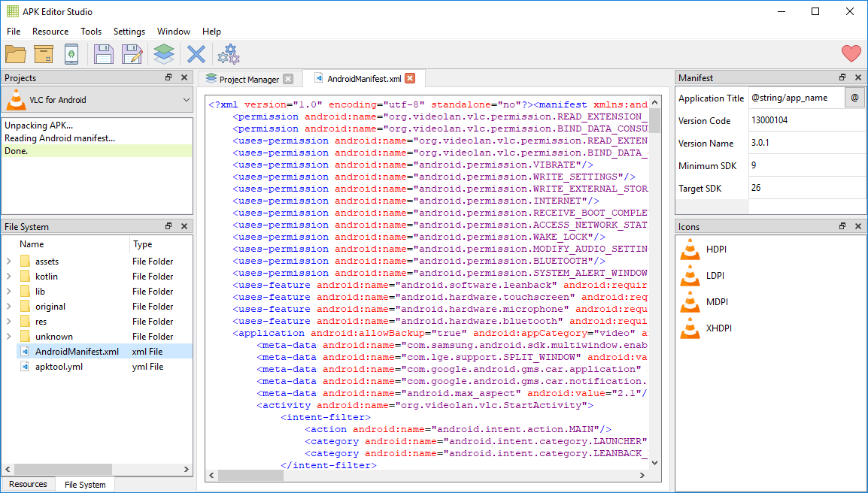Image resolution: width=868 pixels, height=493 pixels.
Task: Click the APK package icon in the toolbar
Action: point(45,53)
